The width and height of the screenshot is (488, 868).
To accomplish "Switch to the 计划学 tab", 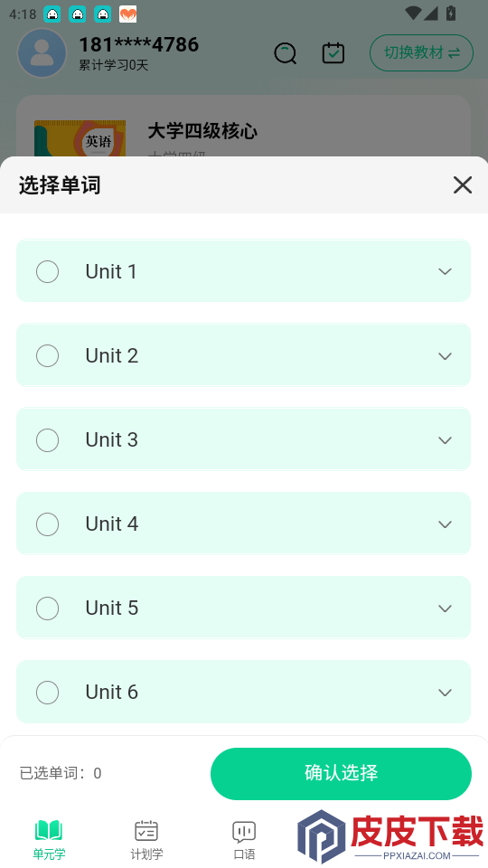I will pos(146,840).
